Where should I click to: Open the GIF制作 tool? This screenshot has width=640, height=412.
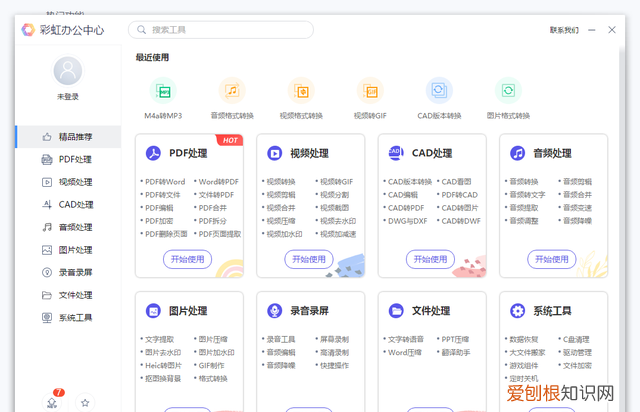211,365
